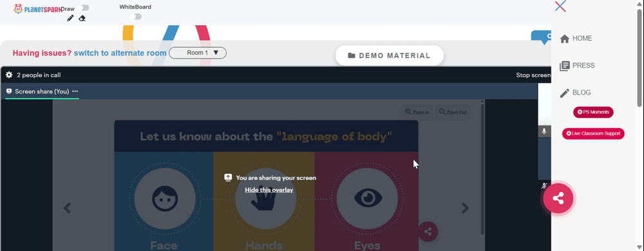Click the press newspaper icon
This screenshot has width=644, height=251.
tap(565, 66)
